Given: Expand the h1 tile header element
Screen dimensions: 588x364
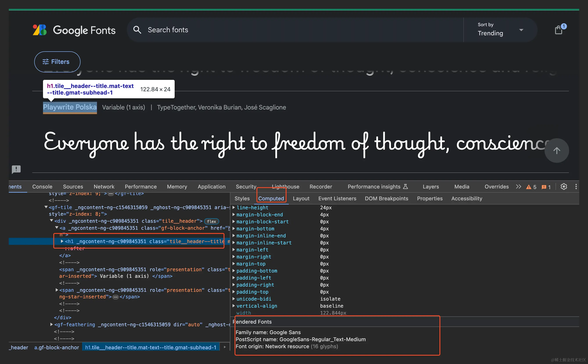Looking at the screenshot, I should [62, 241].
